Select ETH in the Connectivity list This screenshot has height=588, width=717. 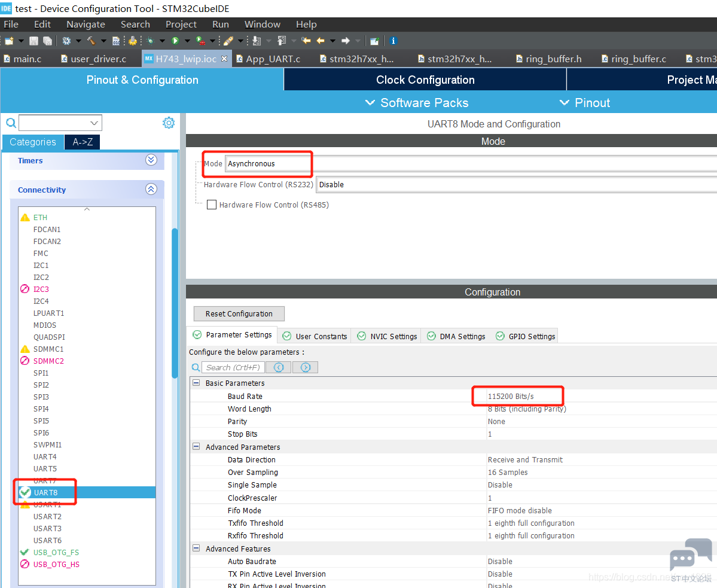(x=40, y=217)
